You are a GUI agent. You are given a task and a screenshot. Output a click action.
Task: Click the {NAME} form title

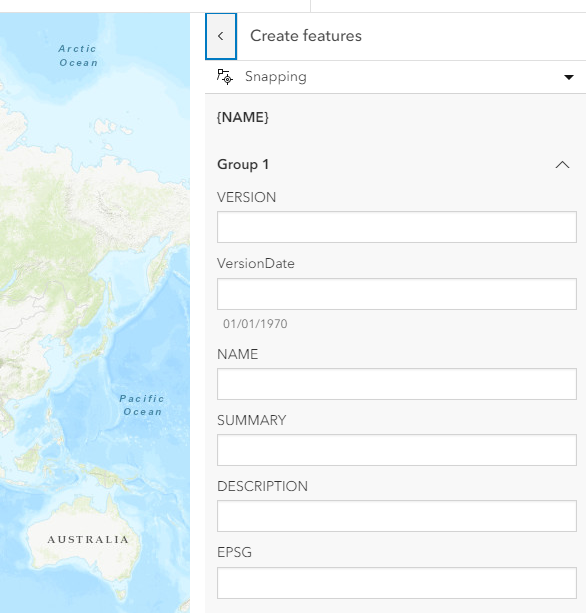coord(243,117)
